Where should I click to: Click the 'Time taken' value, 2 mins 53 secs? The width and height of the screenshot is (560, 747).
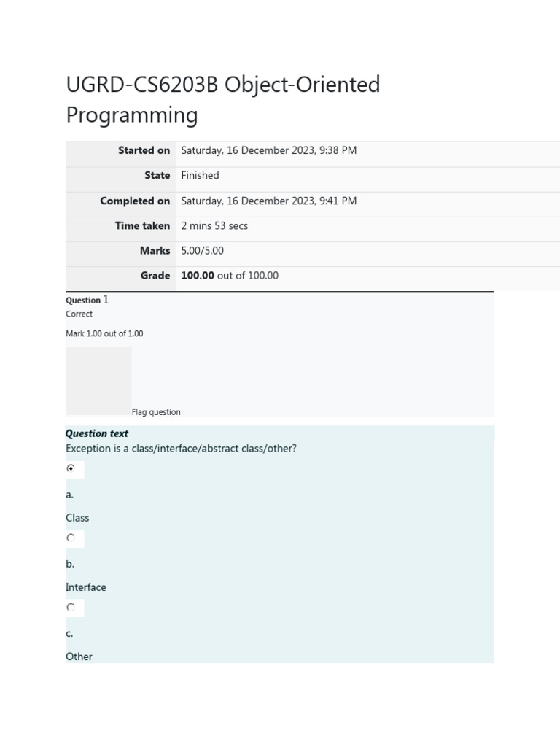[214, 226]
